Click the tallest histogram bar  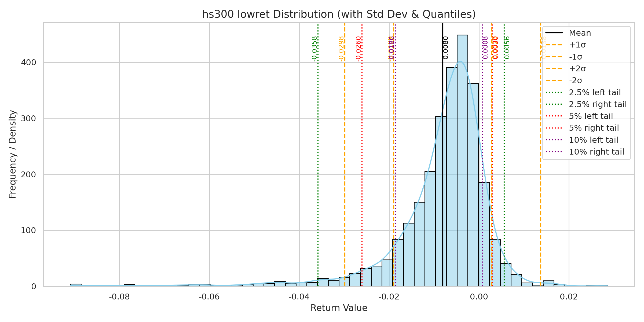pos(462,161)
